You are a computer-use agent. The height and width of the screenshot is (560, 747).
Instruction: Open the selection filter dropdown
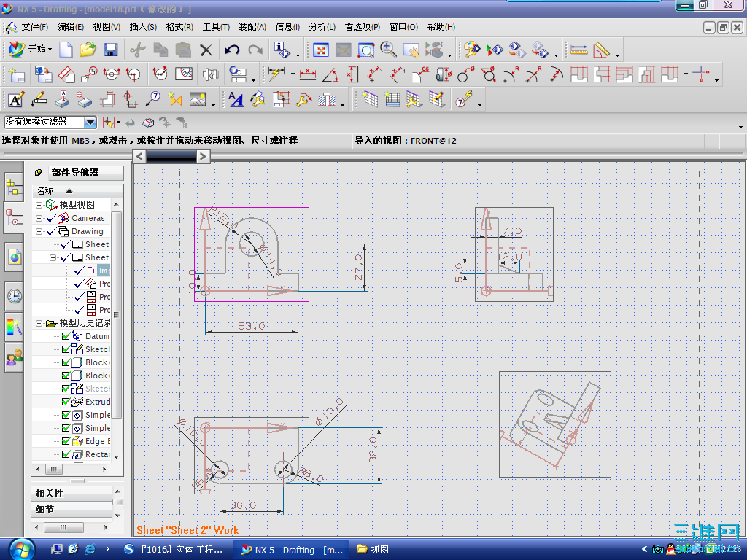pyautogui.click(x=90, y=122)
